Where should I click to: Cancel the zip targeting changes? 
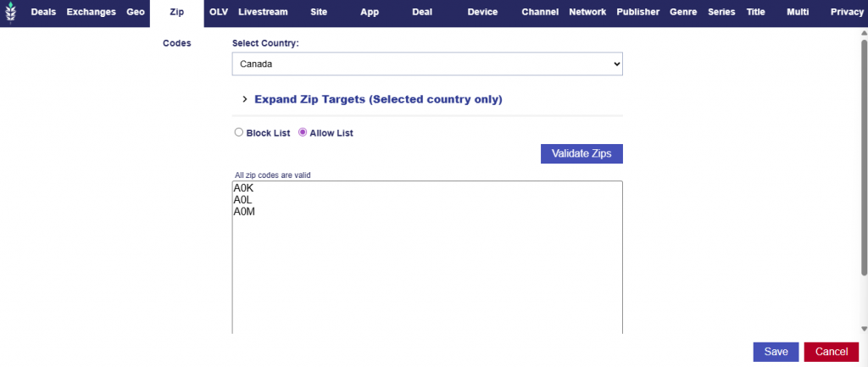[831, 352]
